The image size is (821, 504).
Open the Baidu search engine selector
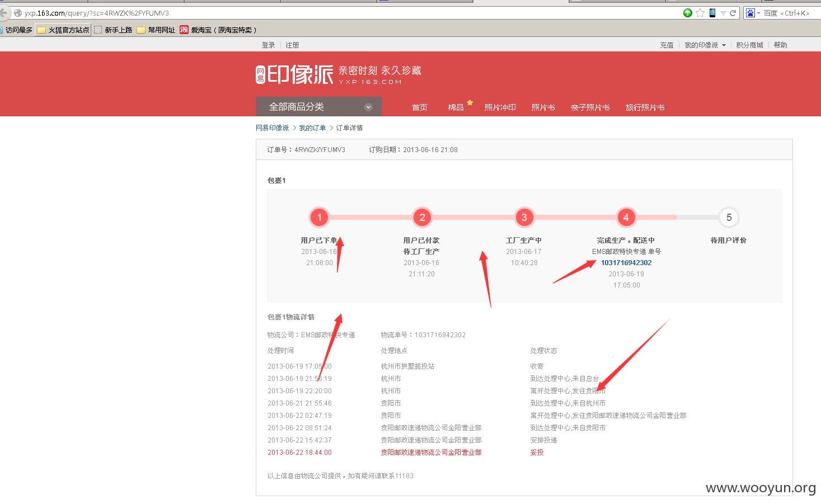click(753, 13)
